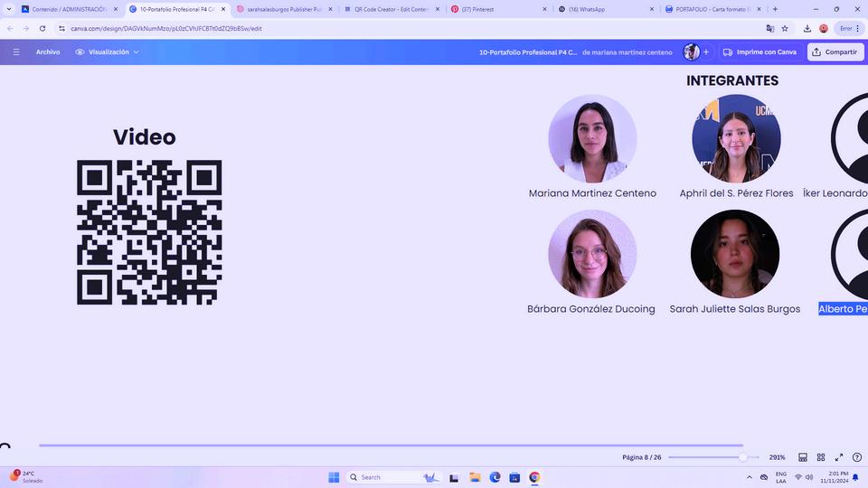Click the name Aphril del S. Pérez Flores

pos(736,193)
